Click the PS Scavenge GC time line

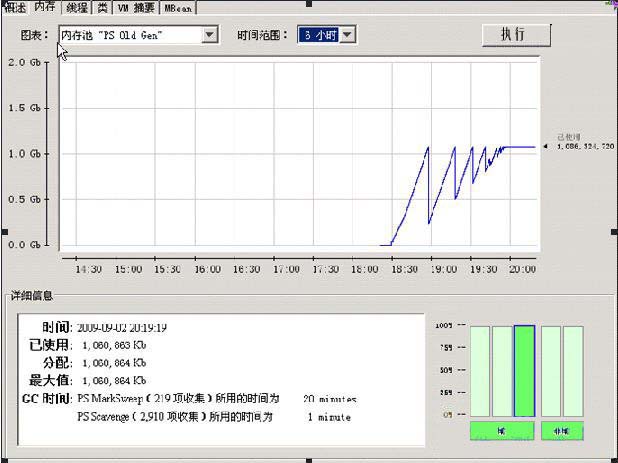(x=214, y=417)
